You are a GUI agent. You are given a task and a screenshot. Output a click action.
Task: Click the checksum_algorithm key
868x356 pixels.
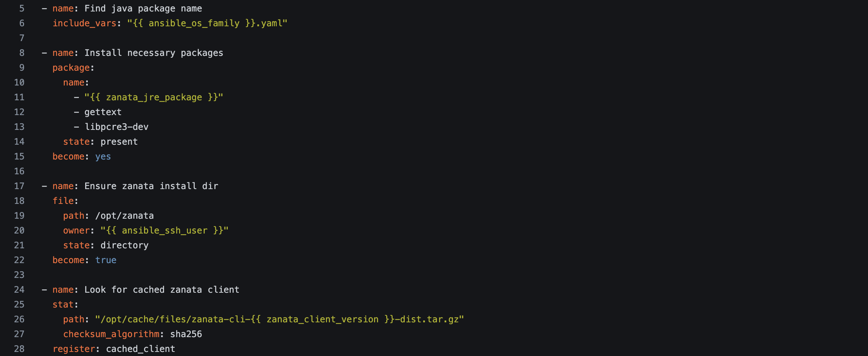click(x=111, y=334)
